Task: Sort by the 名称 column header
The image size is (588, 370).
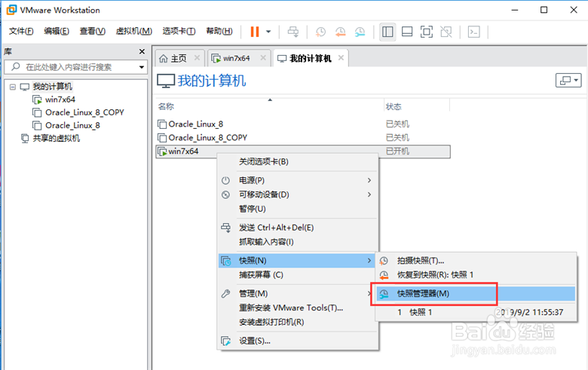Action: click(x=166, y=106)
